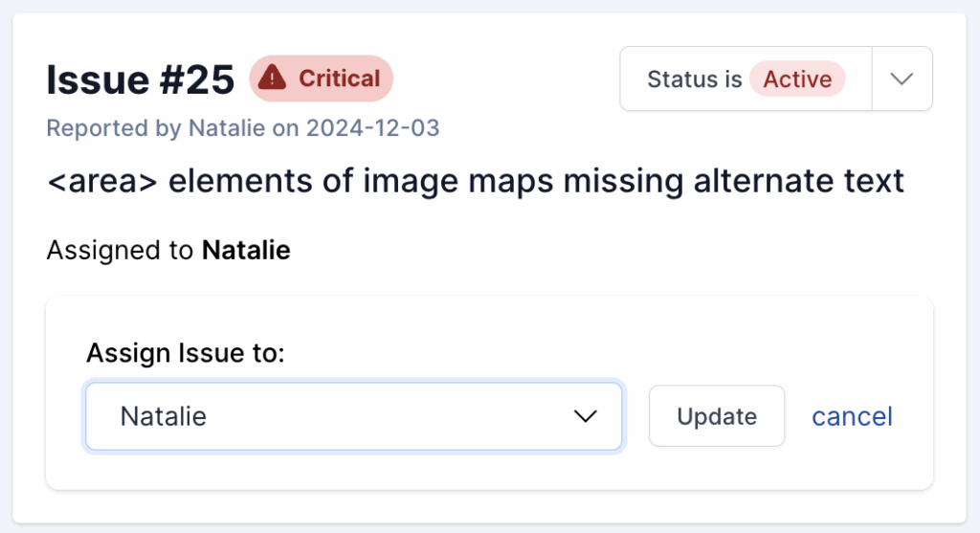Screen dimensions: 980x533
Task: Open the Status is Active button
Action: [x=746, y=78]
